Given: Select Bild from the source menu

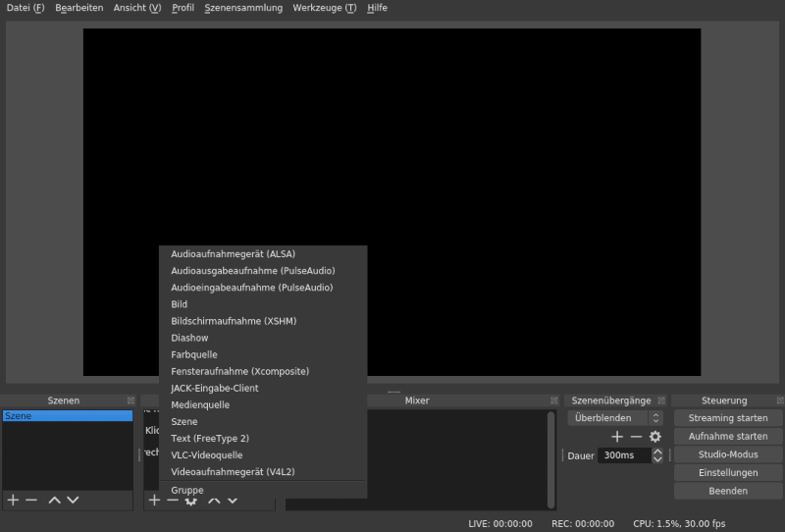Looking at the screenshot, I should click(263, 304).
